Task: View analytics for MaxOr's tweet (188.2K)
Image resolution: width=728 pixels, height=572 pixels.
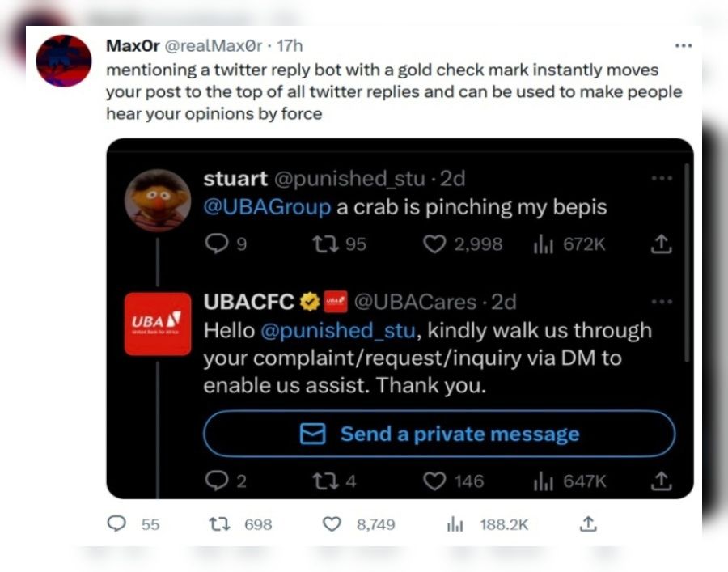Action: click(455, 524)
